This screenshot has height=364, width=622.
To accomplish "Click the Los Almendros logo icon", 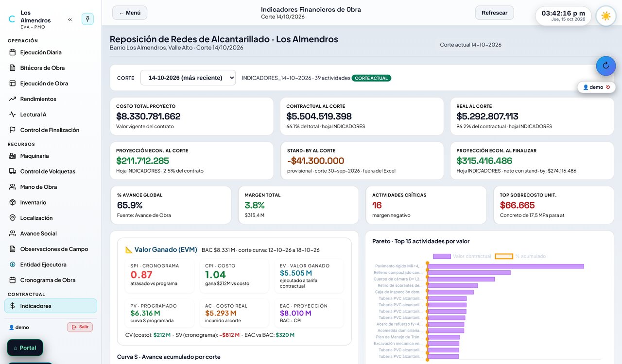I will [12, 19].
